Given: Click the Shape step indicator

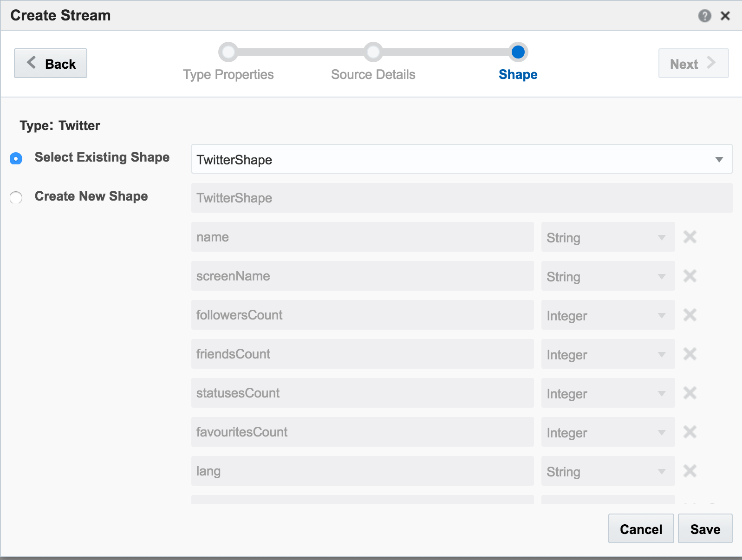Looking at the screenshot, I should click(x=518, y=52).
